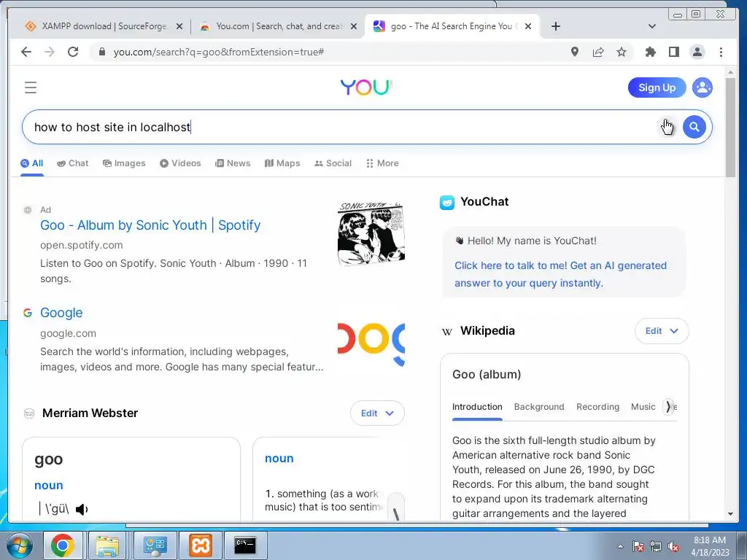Screen dimensions: 747x560
Task: Open the You.com hamburger menu
Action: (x=31, y=87)
